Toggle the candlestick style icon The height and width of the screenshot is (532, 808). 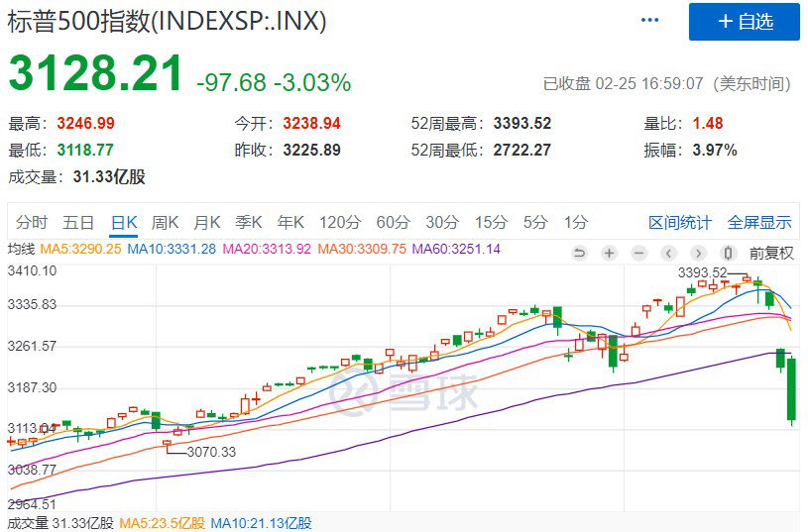(x=728, y=253)
